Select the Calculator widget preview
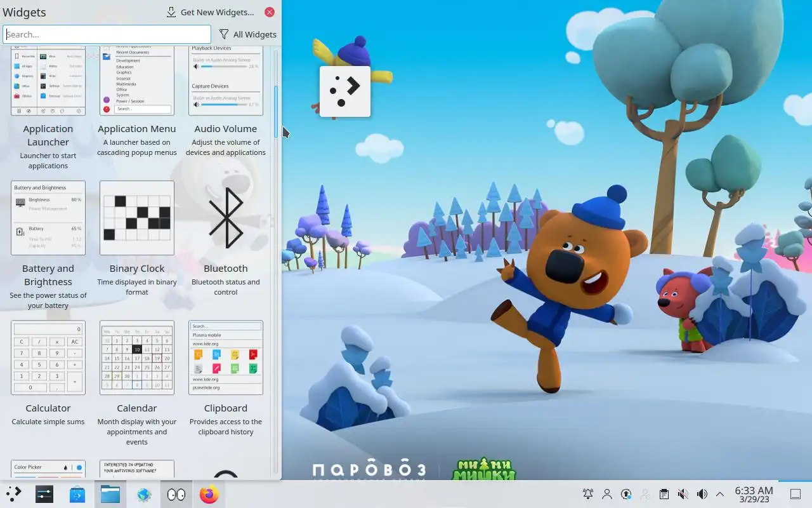Viewport: 812px width, 508px height. click(x=48, y=358)
